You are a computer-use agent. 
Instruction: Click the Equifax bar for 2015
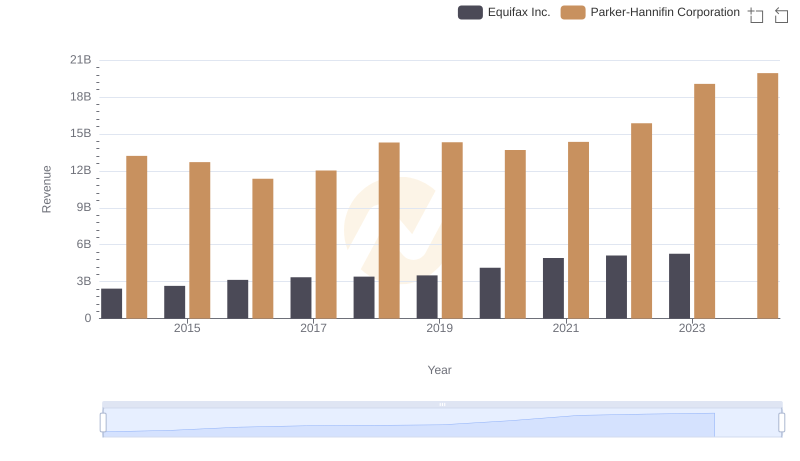point(174,302)
